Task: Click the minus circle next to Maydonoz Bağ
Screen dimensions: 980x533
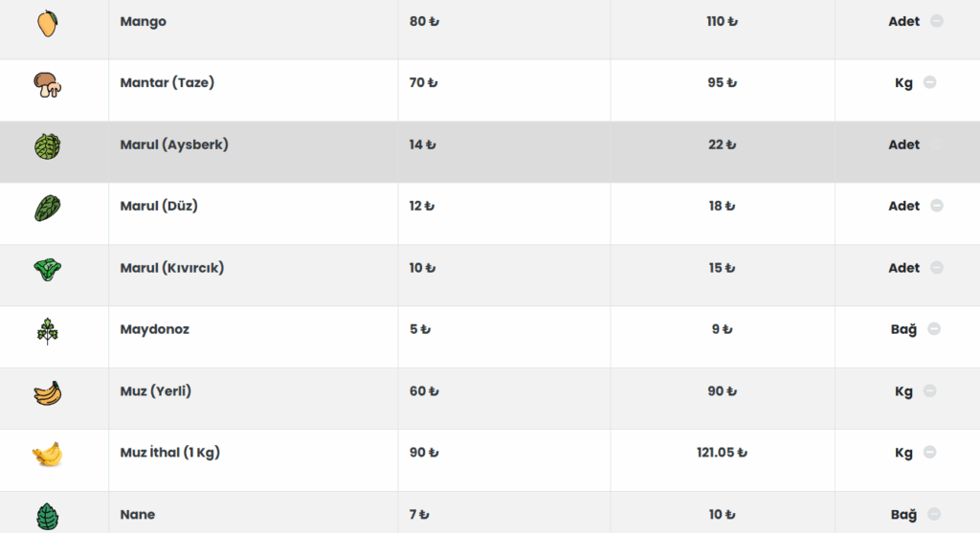Action: [x=934, y=328]
